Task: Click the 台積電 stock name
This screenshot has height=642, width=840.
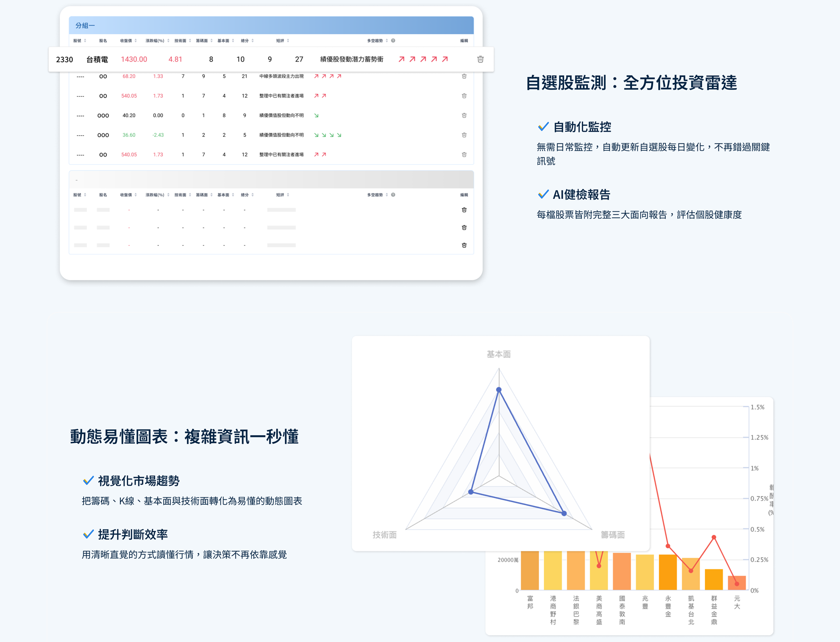Action: tap(97, 59)
